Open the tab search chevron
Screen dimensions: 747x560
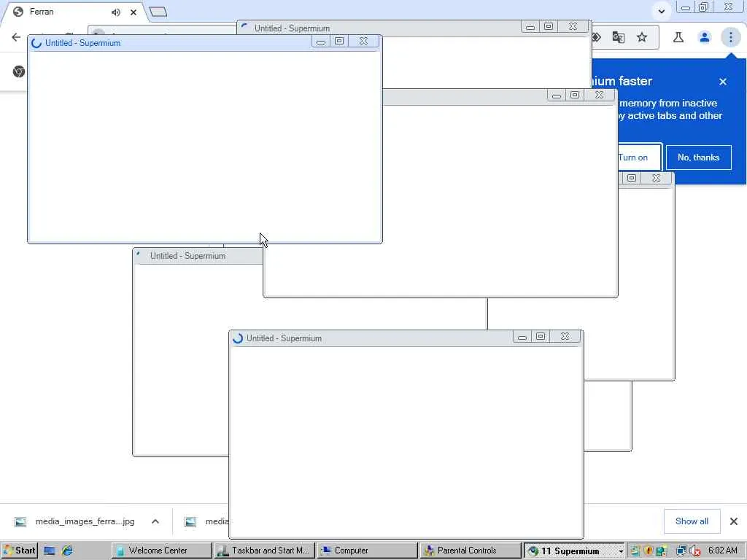[661, 11]
